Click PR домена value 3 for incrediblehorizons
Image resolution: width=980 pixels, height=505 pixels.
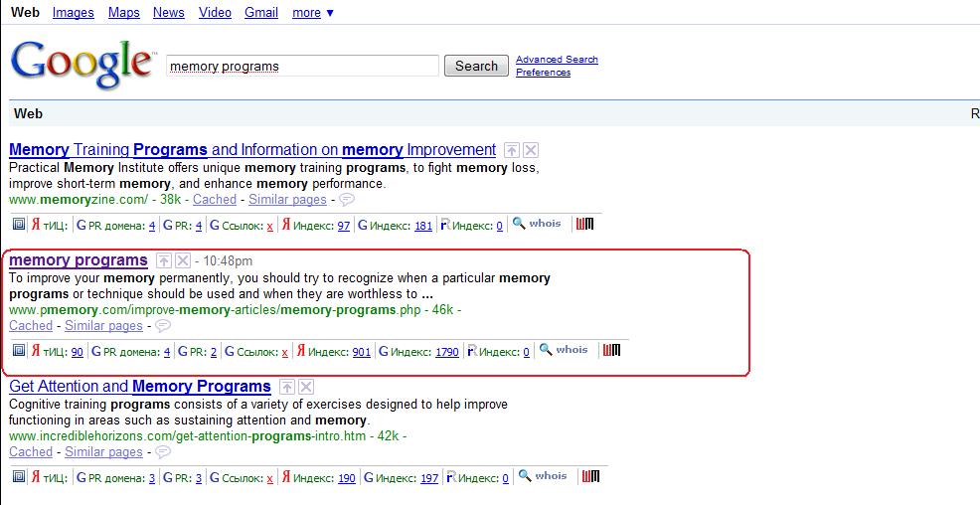[x=152, y=478]
